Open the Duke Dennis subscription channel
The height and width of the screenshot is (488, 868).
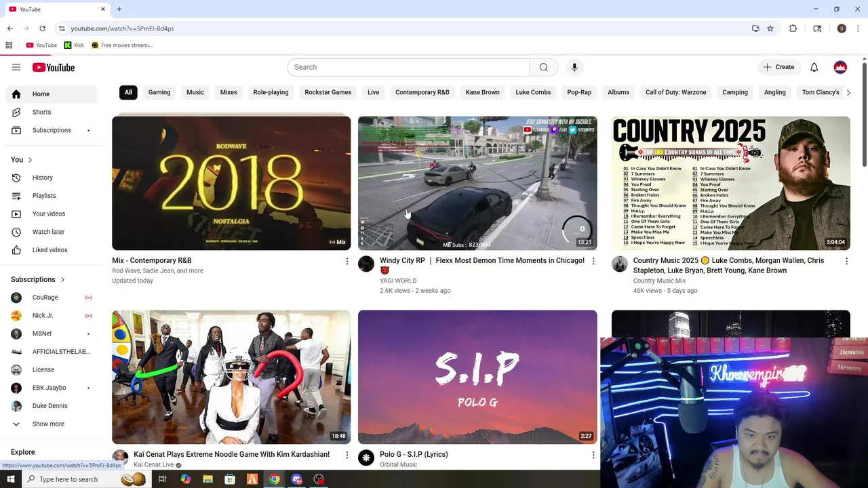click(52, 406)
